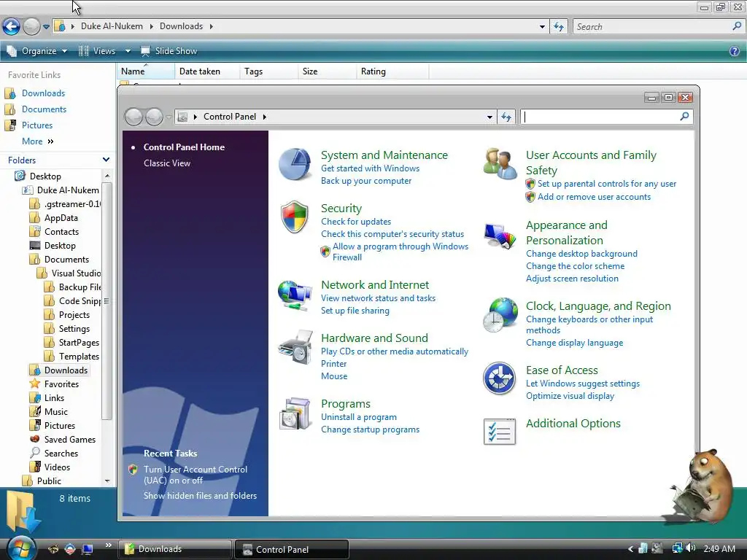Expand More favorite links chevron
Screen dimensions: 747x560
[50, 141]
